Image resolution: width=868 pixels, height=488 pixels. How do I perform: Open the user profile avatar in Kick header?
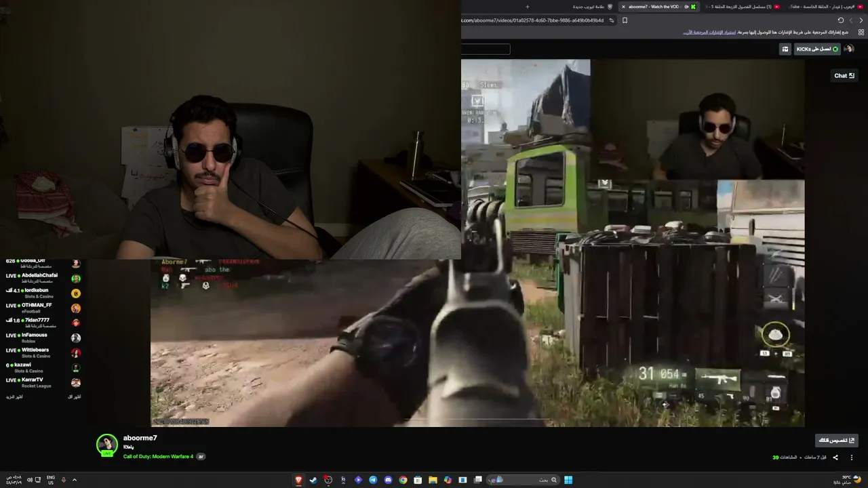click(x=848, y=49)
